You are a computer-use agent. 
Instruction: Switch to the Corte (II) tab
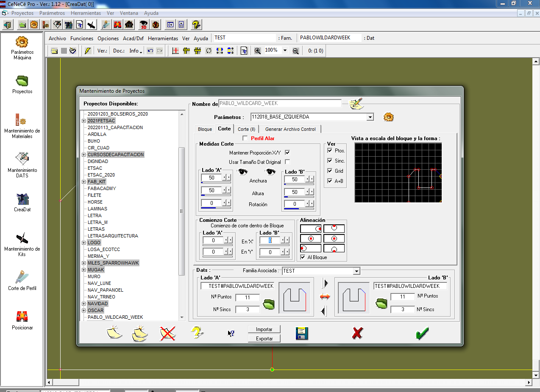coord(246,129)
